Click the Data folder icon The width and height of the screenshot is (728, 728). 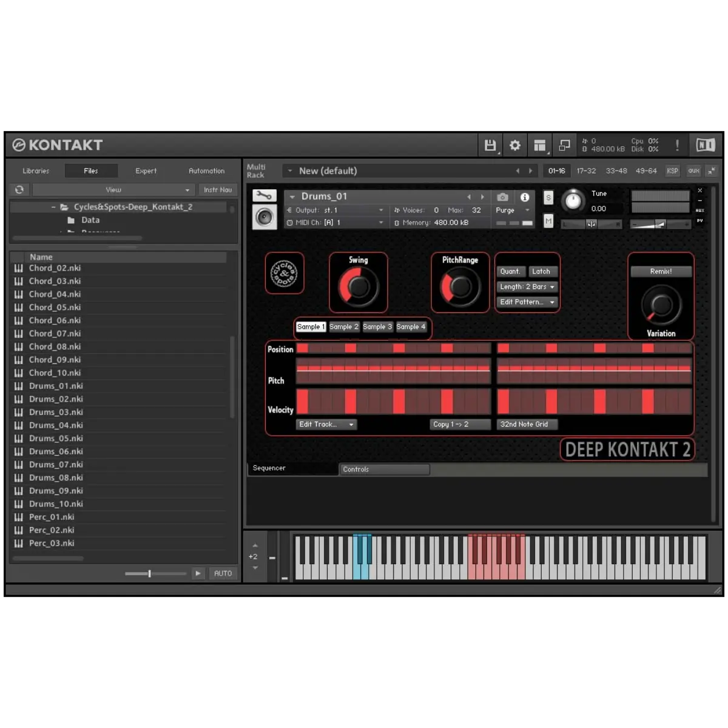point(71,220)
